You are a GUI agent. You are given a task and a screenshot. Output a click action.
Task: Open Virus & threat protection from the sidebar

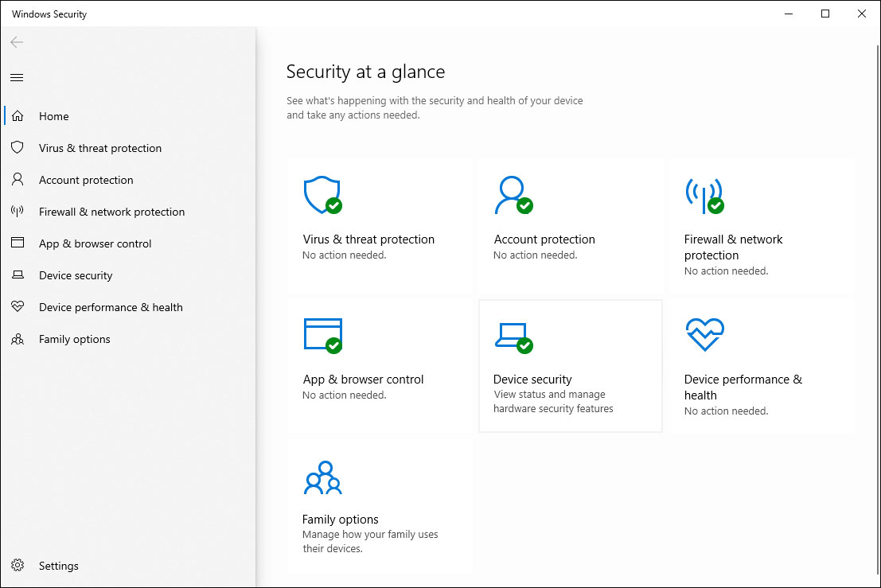[x=100, y=148]
